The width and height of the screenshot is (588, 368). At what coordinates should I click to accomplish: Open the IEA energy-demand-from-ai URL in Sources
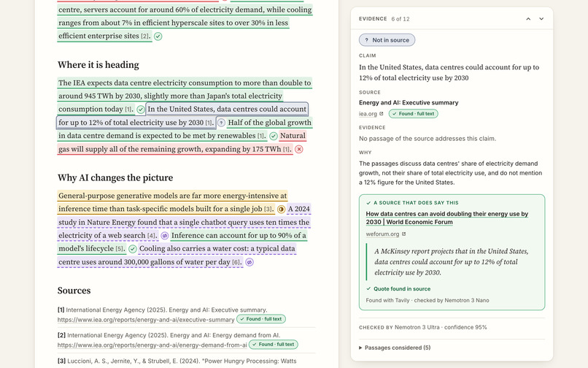coord(152,345)
